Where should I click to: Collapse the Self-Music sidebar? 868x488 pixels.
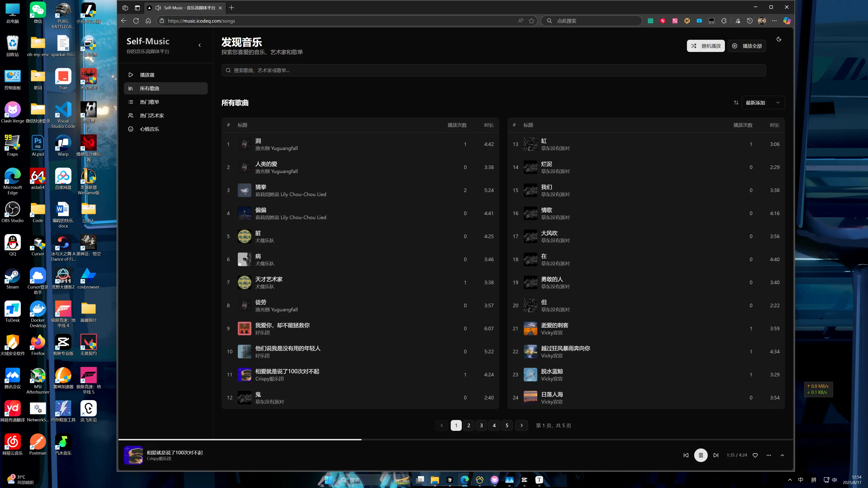(199, 45)
